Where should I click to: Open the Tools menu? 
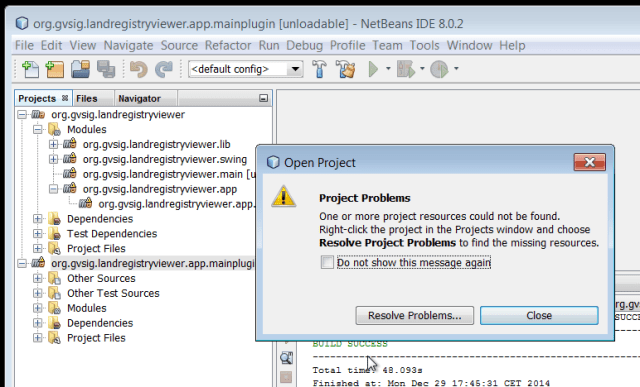tap(424, 45)
